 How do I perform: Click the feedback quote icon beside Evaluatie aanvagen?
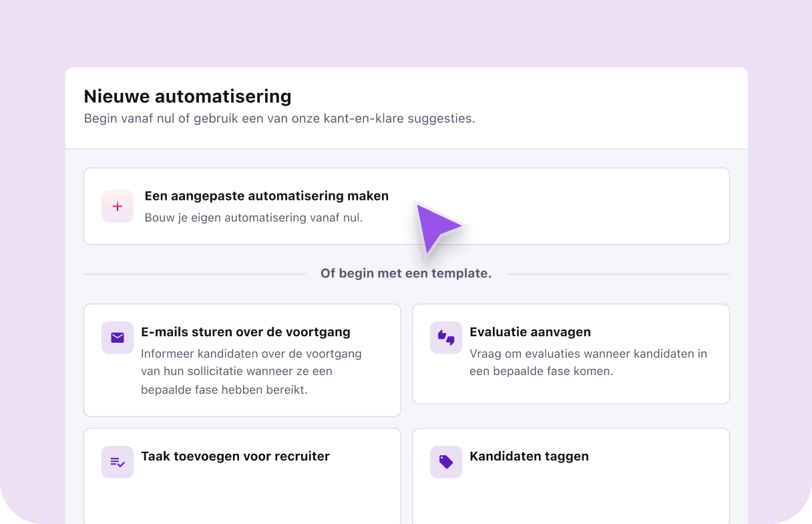(446, 338)
